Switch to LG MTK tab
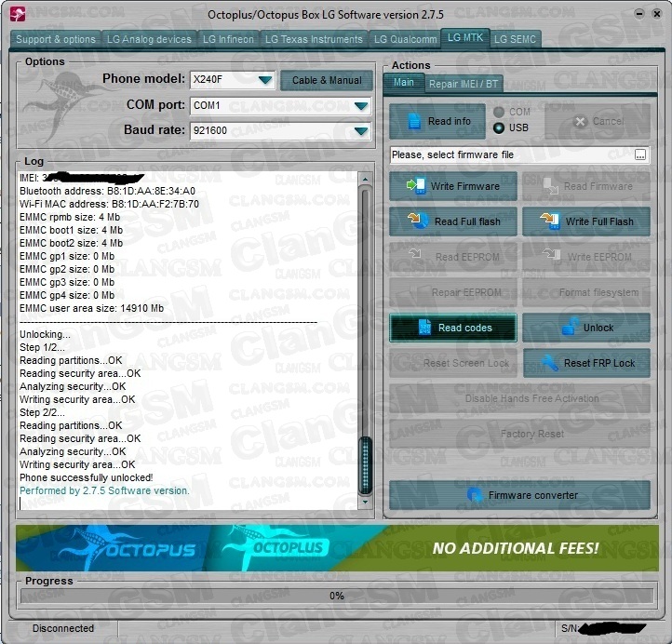 point(465,38)
